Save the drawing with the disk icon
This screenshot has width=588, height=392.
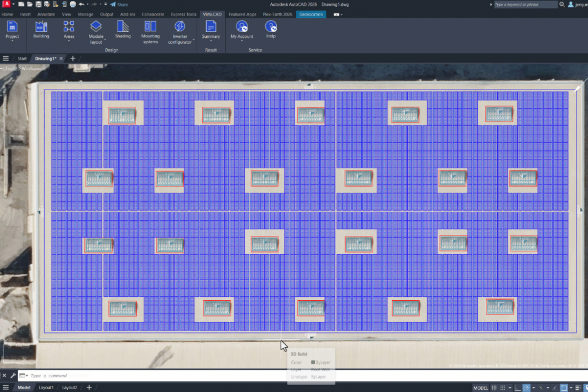pos(38,4)
